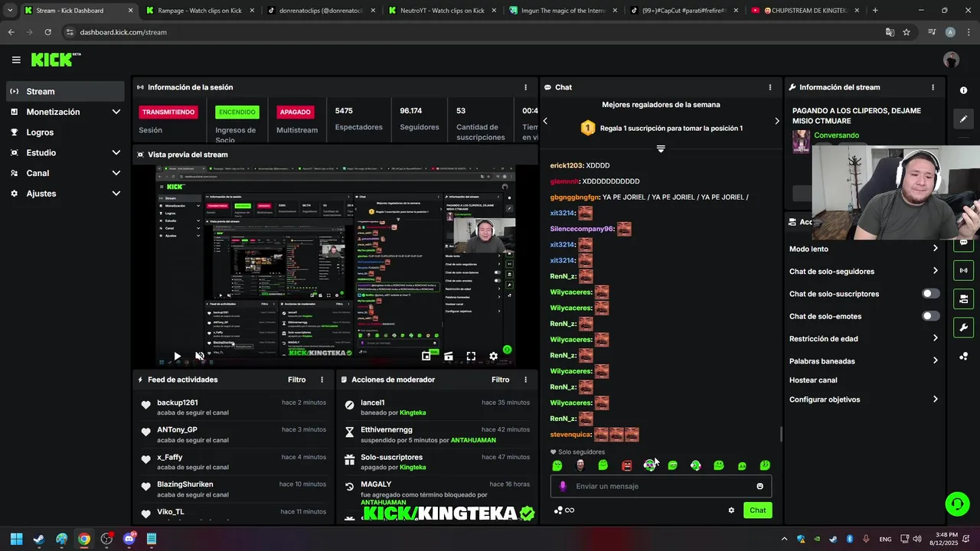Enter fullscreen in stream preview
This screenshot has width=980, height=551.
tap(471, 357)
